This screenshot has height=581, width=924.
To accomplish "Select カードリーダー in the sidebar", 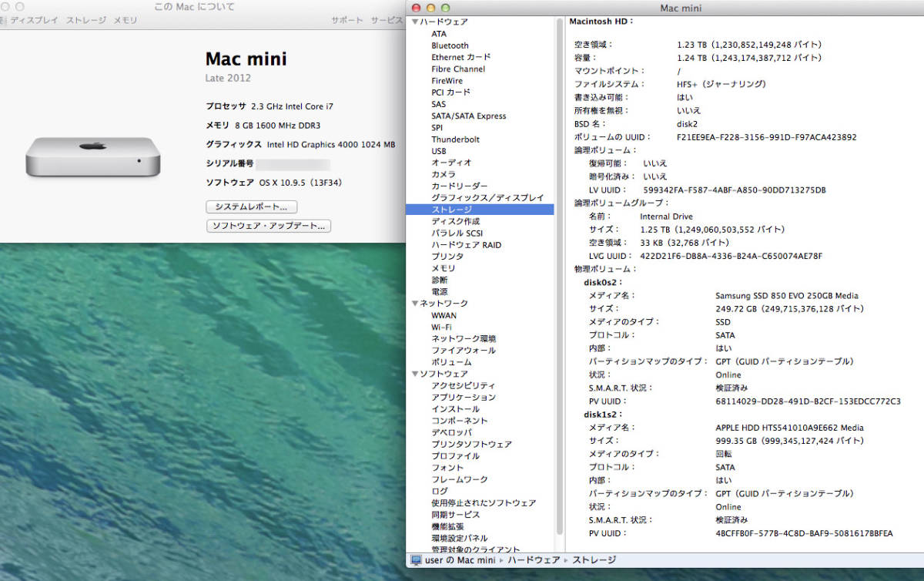I will [x=460, y=186].
